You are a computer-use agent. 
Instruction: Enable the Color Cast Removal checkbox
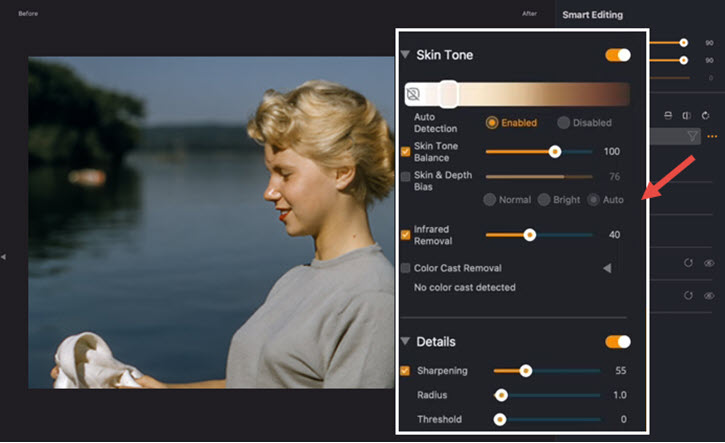click(406, 268)
